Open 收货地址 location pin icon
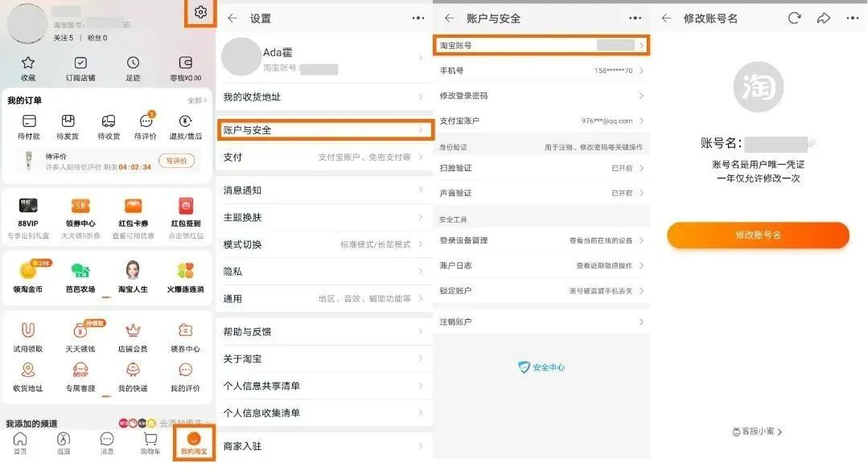The height and width of the screenshot is (471, 868). [x=27, y=369]
